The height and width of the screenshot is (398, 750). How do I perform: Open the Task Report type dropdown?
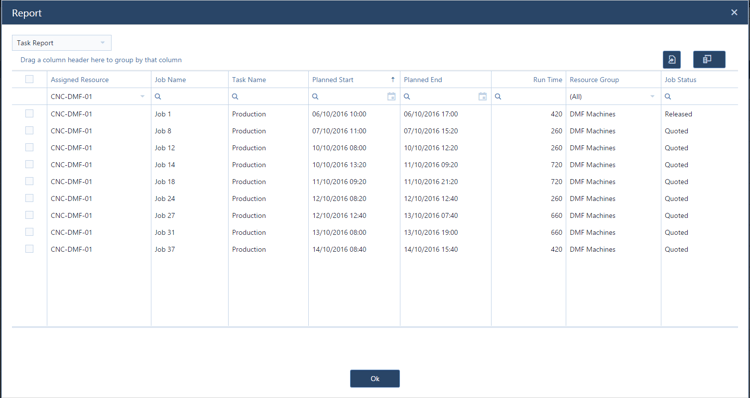tap(62, 43)
